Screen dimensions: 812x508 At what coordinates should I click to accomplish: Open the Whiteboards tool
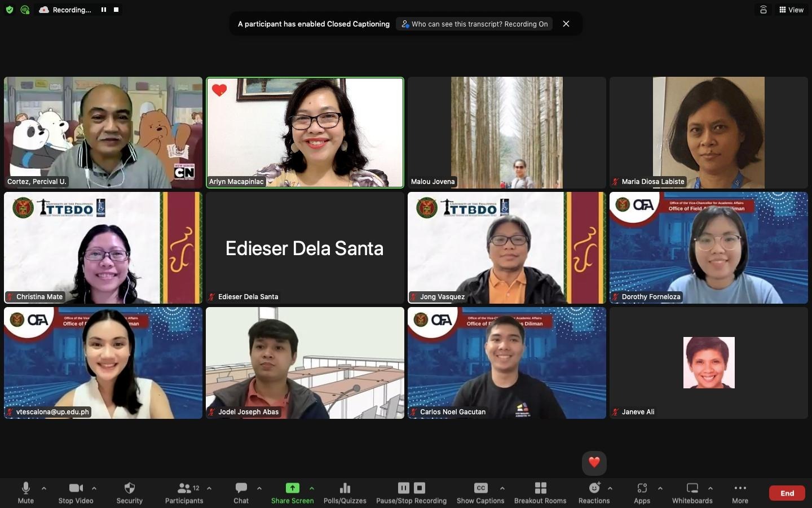pos(692,492)
